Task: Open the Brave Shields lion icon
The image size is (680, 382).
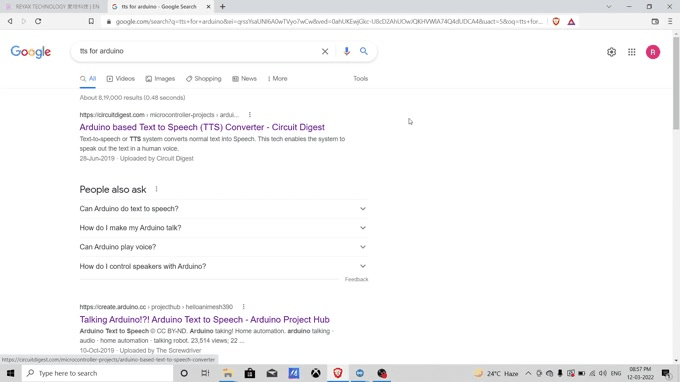Action: 556,21
